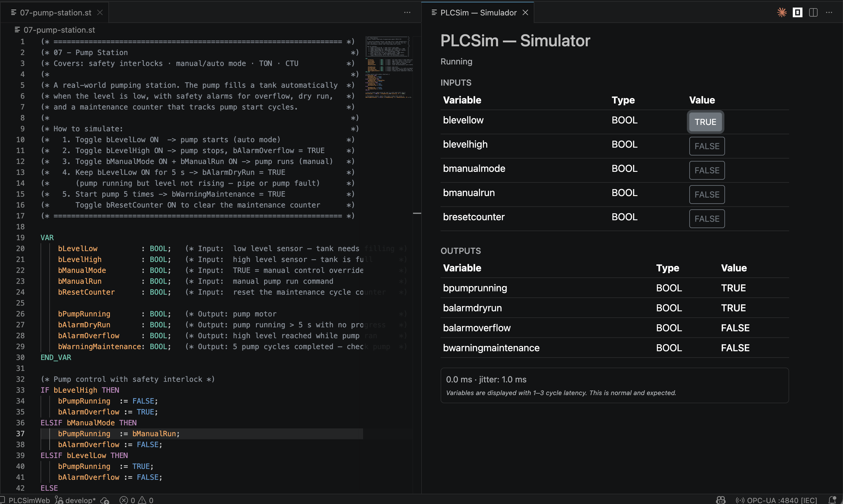Click 'ELSIF bLevelLow THEN' line
Screen dimensions: 843x504
click(84, 455)
